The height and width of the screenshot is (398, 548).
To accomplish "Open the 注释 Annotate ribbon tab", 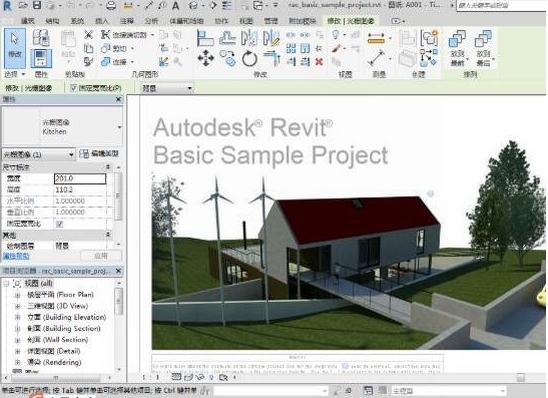I will (127, 21).
